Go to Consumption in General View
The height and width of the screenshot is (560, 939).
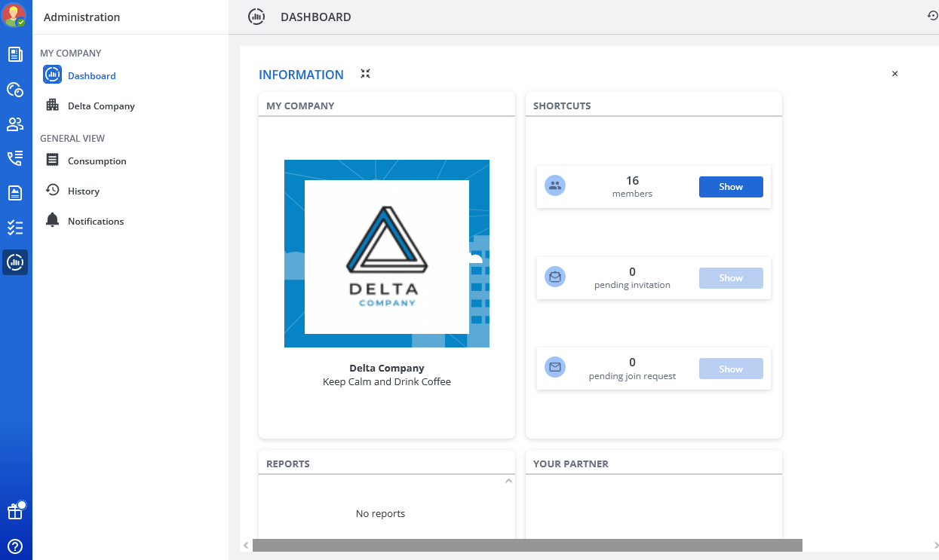click(x=97, y=161)
